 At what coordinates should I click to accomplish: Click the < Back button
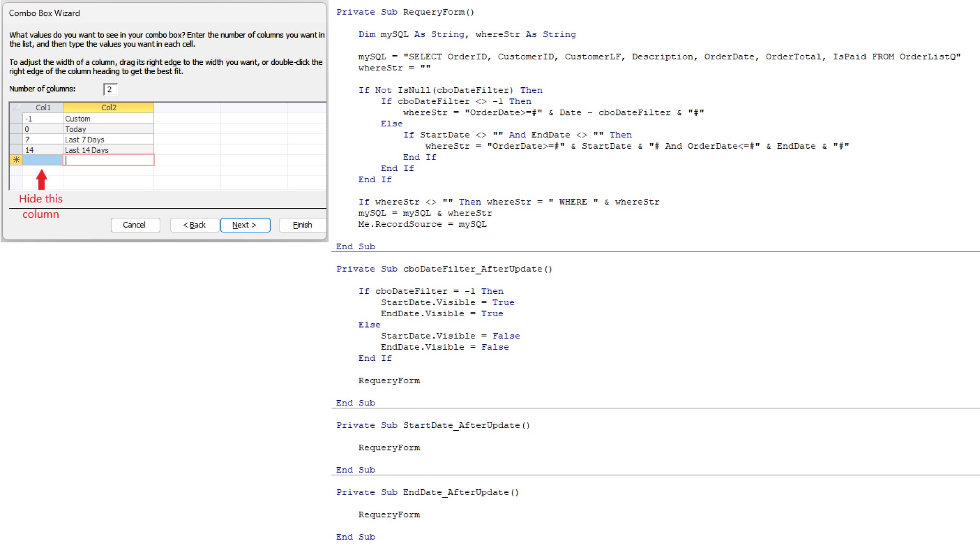194,225
